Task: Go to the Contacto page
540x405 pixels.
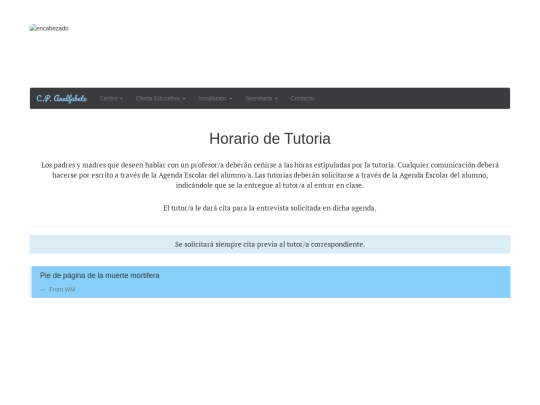Action: (302, 98)
